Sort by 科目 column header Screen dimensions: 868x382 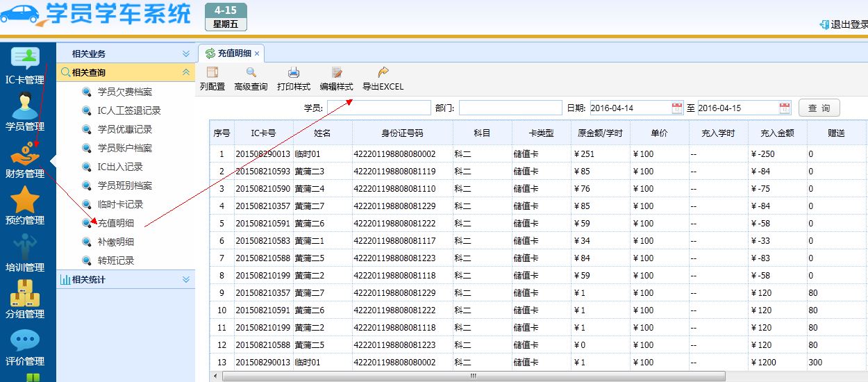pos(482,133)
